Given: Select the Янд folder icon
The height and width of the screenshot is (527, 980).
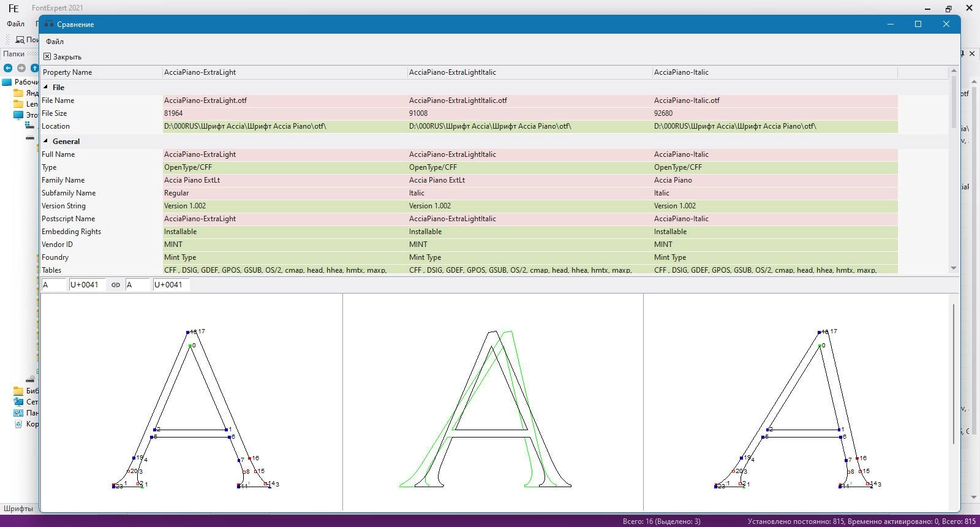Looking at the screenshot, I should (x=18, y=93).
